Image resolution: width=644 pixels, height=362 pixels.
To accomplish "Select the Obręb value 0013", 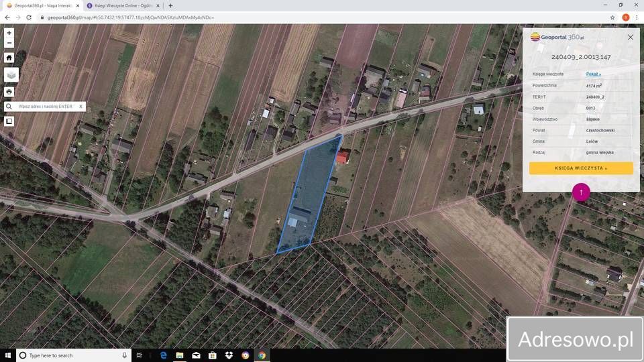I will pyautogui.click(x=590, y=109).
